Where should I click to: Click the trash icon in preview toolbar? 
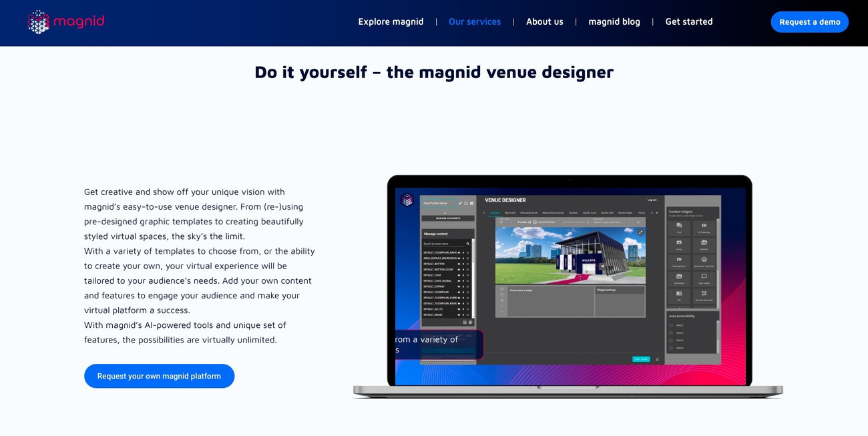point(638,222)
